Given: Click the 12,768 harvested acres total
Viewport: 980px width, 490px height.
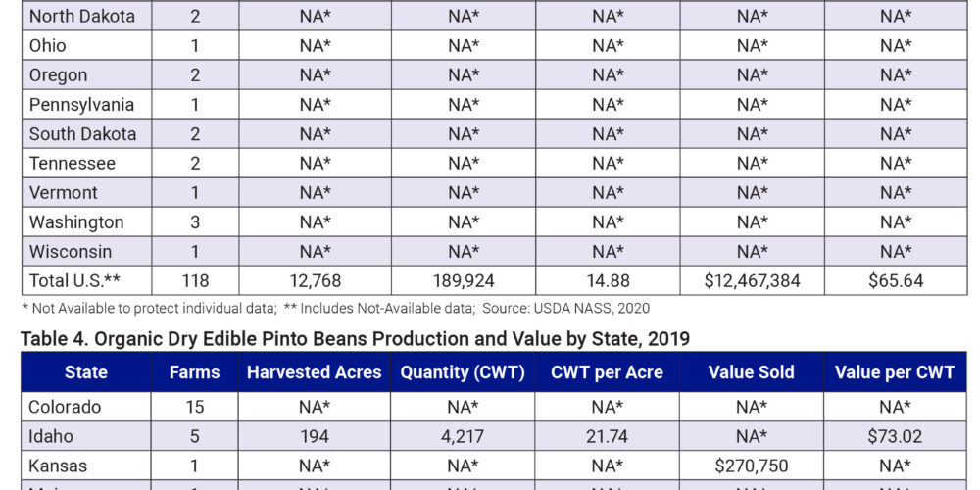Looking at the screenshot, I should click(x=314, y=281).
